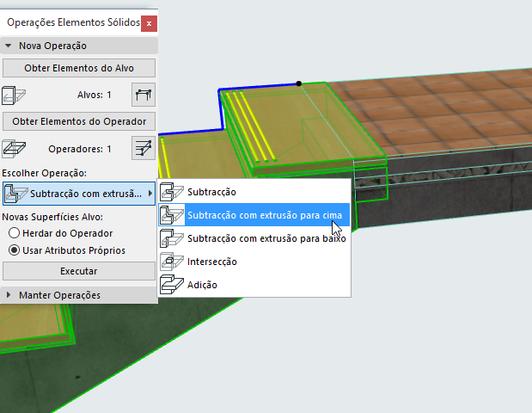Click the target elements icon beside Alvos
The height and width of the screenshot is (413, 532).
[x=14, y=95]
